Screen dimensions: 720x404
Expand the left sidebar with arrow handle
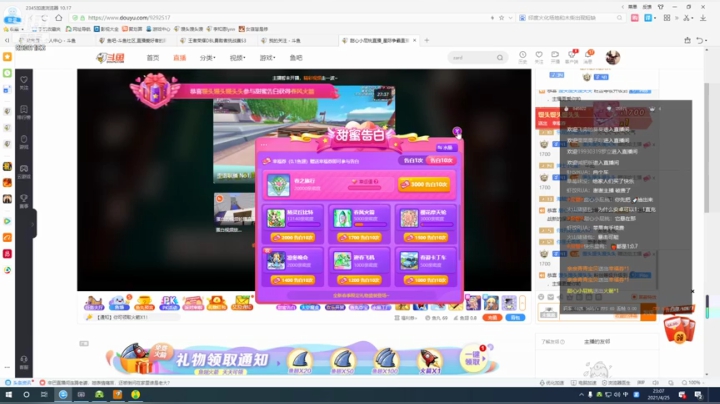(33, 224)
